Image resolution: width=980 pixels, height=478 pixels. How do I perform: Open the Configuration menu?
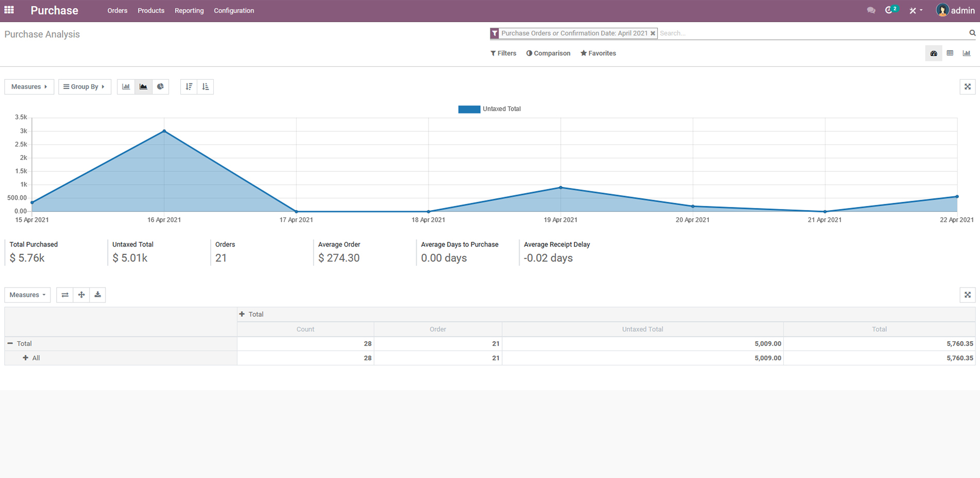point(234,10)
